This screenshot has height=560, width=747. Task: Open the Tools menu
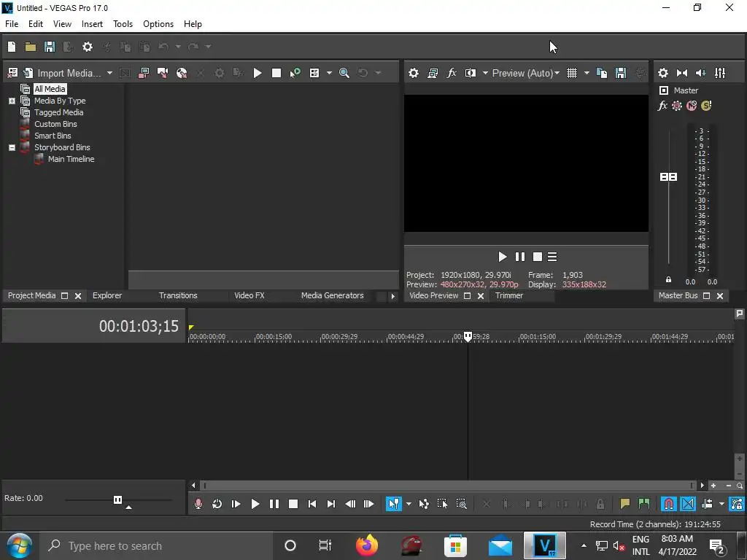coord(123,24)
